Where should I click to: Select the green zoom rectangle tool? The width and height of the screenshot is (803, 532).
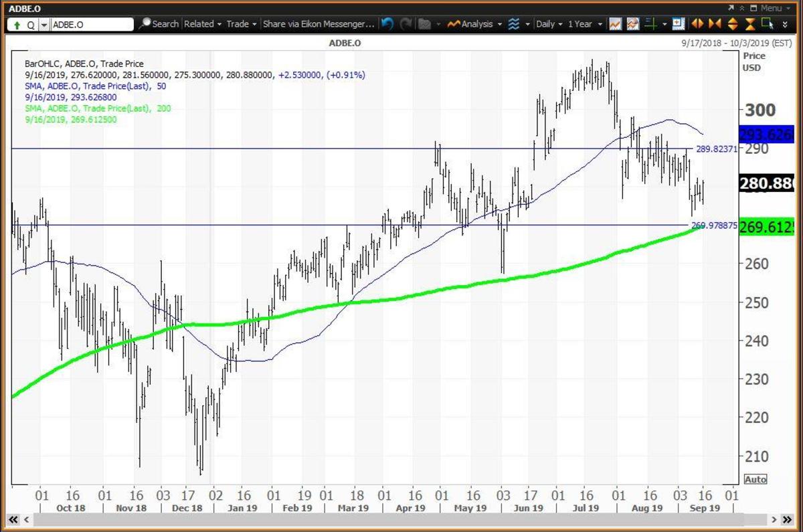[768, 24]
